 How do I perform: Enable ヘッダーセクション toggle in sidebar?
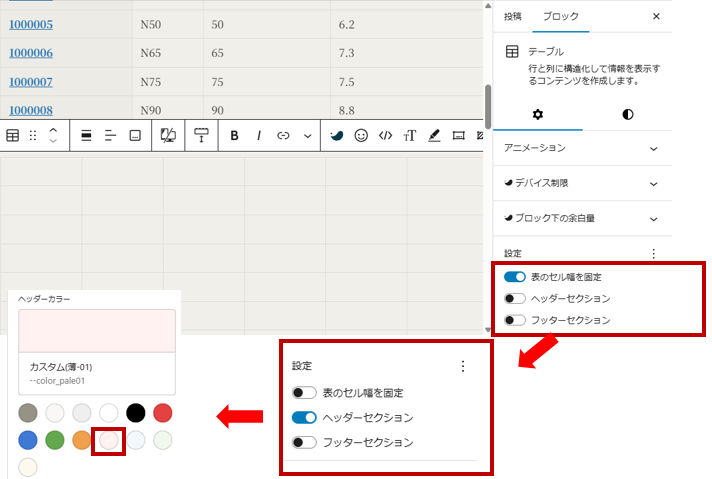click(515, 298)
